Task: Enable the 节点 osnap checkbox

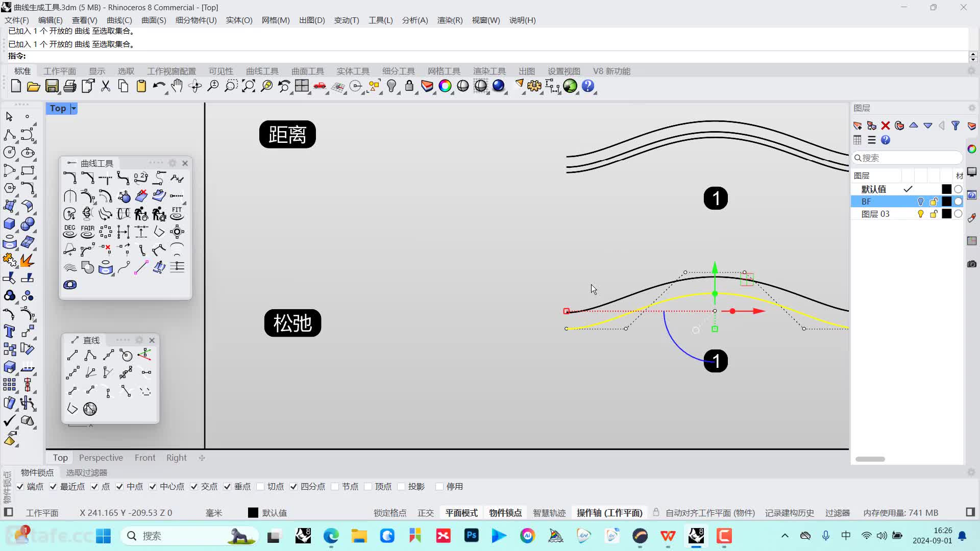Action: (x=335, y=487)
